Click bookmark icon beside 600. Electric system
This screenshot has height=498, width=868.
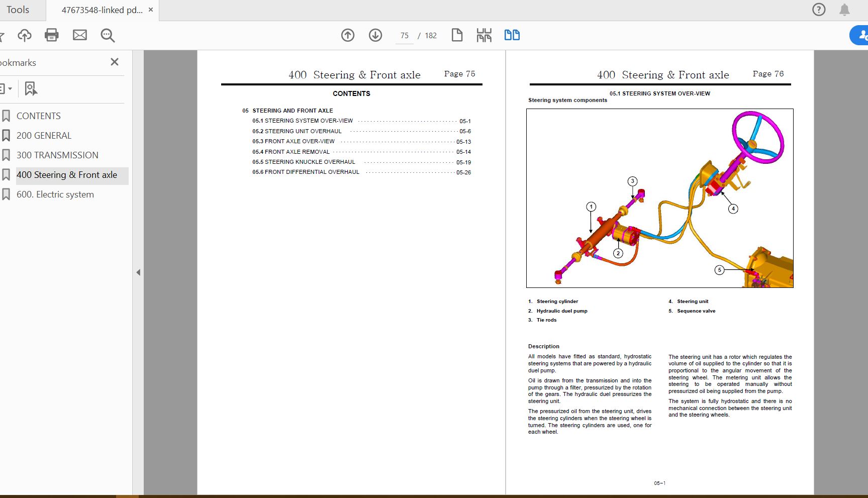[6, 194]
